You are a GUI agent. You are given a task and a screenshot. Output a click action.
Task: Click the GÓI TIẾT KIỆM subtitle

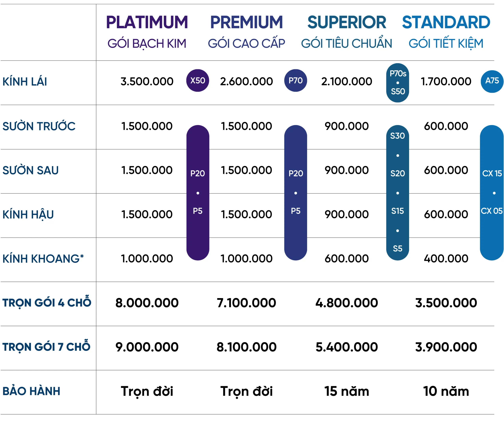(x=446, y=44)
